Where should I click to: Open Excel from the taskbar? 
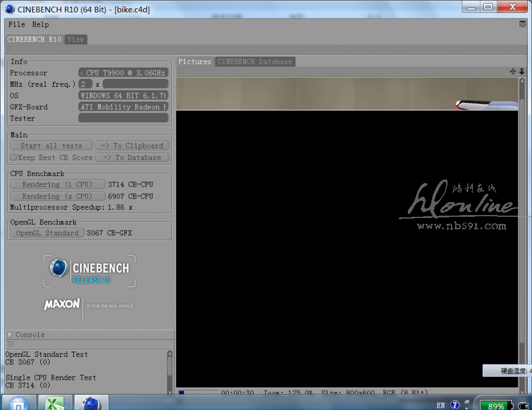55,404
